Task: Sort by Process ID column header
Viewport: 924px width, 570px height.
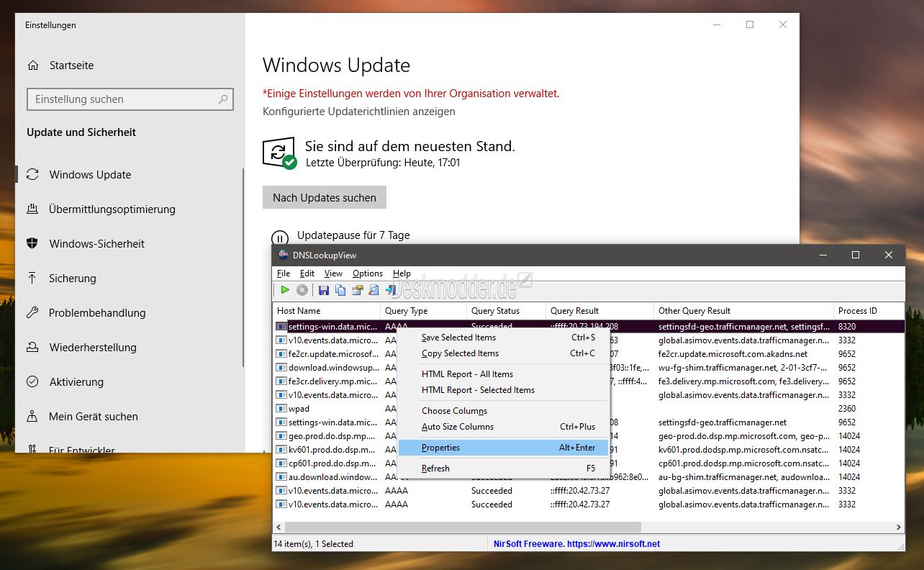Action: tap(869, 311)
